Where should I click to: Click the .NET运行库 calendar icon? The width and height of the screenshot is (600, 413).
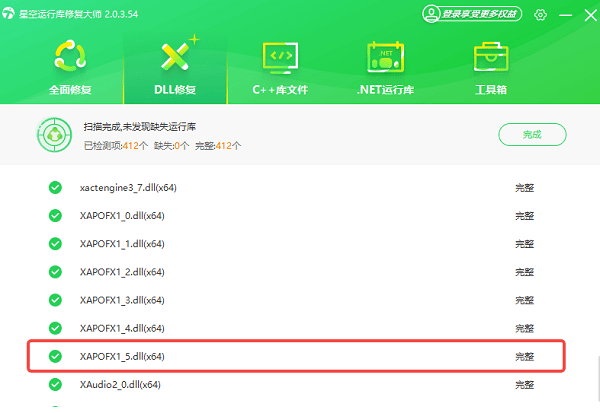(x=385, y=57)
